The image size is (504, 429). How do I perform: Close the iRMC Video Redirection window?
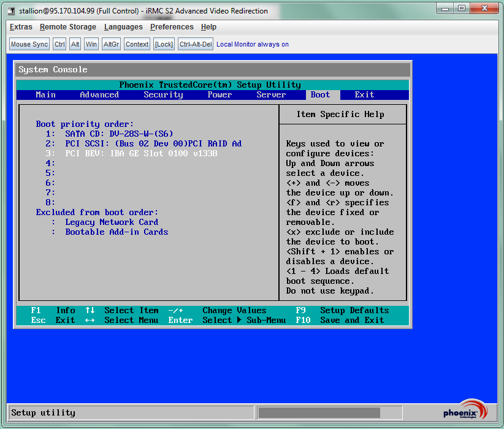(x=484, y=9)
